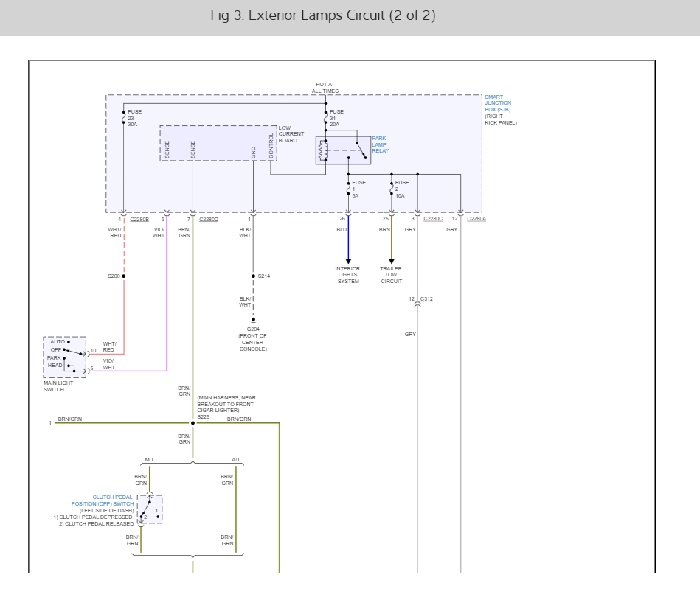The image size is (700, 597).
Task: Click the Fig 3 Exterior Lamps Circuit title
Action: (x=323, y=15)
